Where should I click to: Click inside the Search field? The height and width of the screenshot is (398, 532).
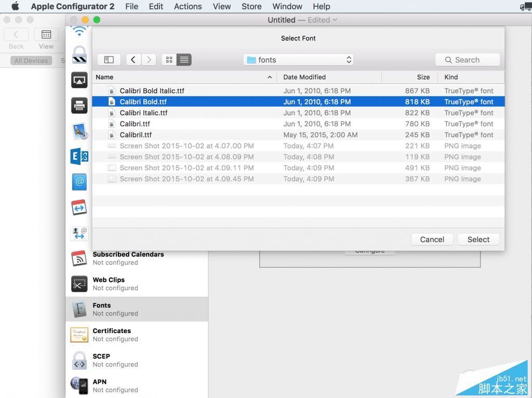pyautogui.click(x=468, y=60)
